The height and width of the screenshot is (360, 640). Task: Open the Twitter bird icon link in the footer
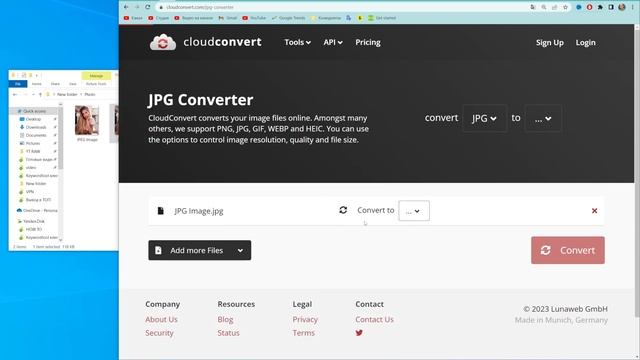tap(359, 333)
